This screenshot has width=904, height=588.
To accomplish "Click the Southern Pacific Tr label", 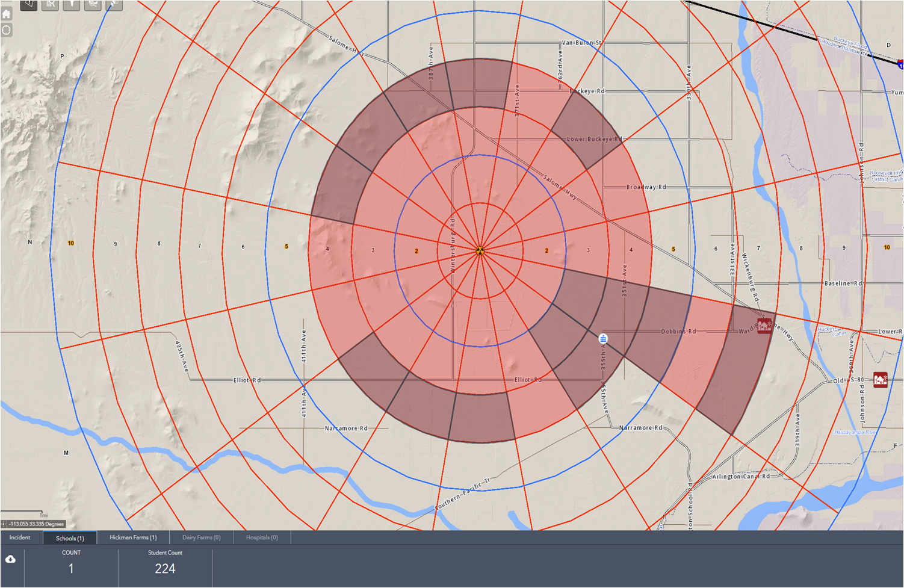I will [x=463, y=495].
